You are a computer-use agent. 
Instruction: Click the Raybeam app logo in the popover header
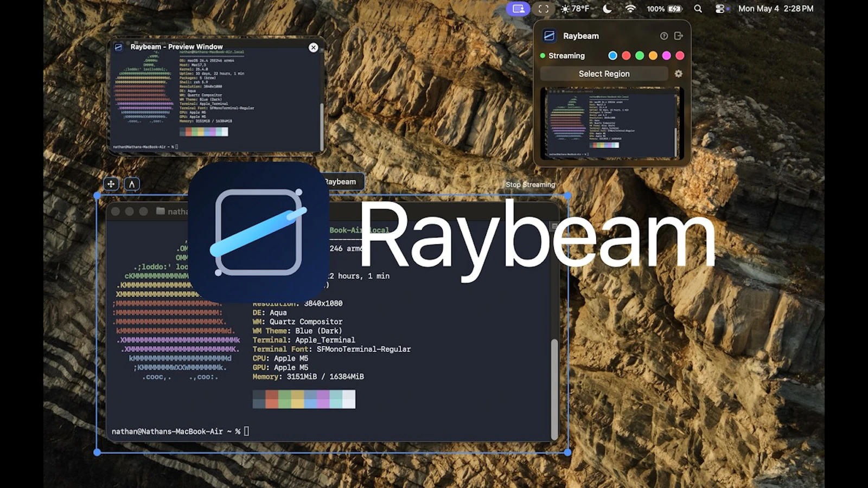[550, 36]
